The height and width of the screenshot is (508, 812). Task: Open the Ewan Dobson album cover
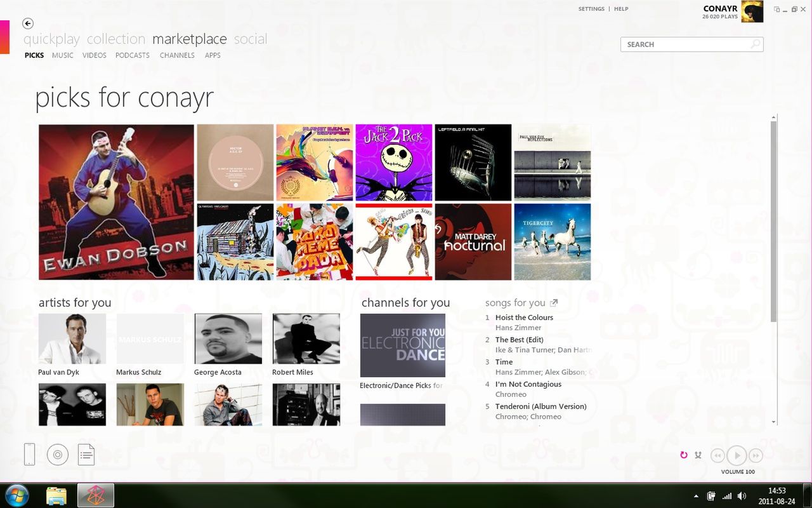pos(116,202)
